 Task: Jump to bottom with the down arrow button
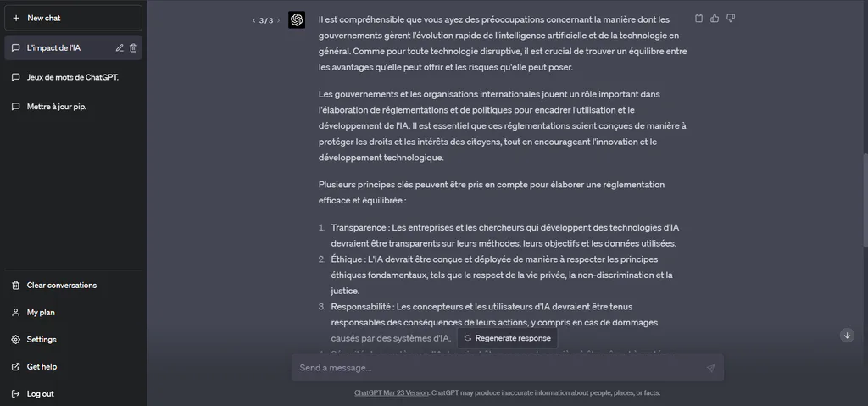(x=847, y=335)
